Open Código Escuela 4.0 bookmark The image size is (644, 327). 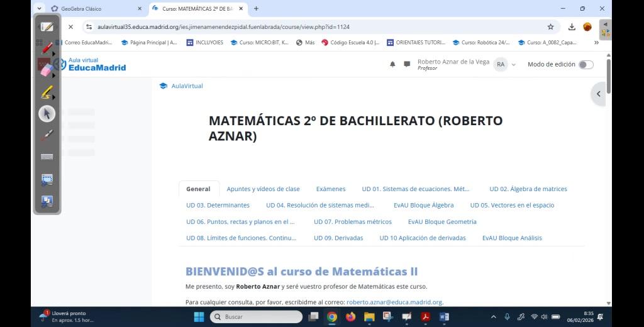pyautogui.click(x=351, y=42)
